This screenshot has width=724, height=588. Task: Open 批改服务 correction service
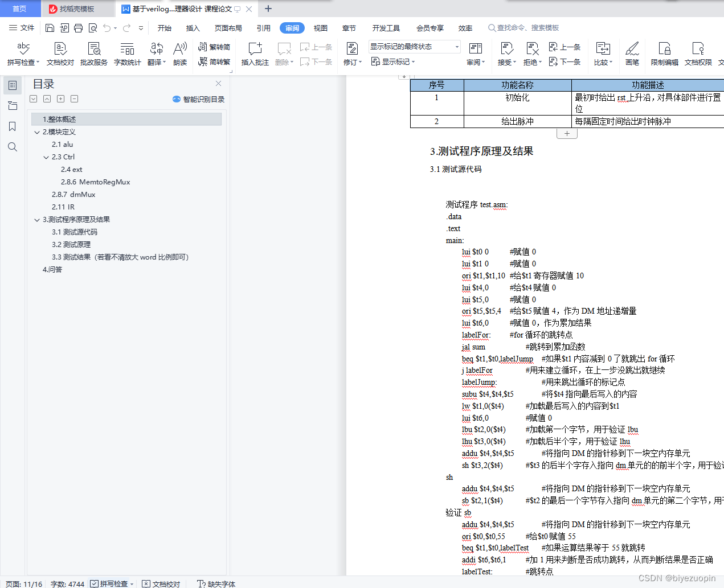click(x=94, y=54)
